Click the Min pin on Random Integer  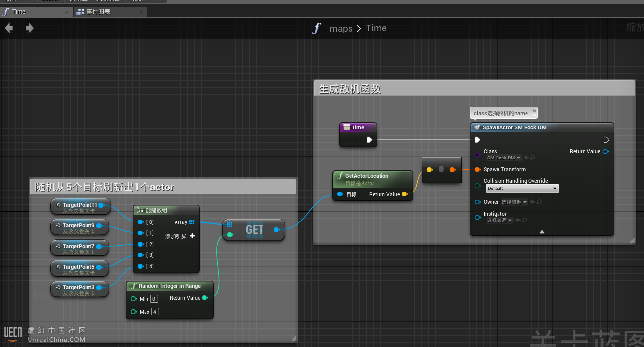[134, 299]
